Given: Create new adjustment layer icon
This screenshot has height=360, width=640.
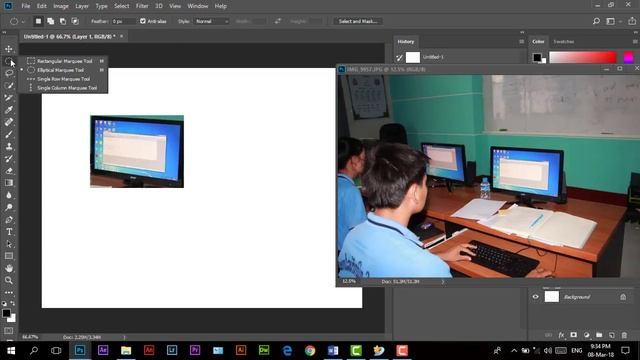Looking at the screenshot, I should [x=587, y=335].
